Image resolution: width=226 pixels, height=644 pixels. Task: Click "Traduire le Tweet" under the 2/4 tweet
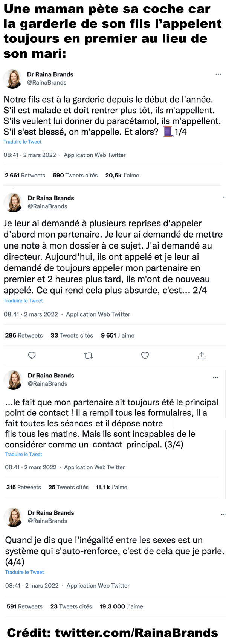click(23, 300)
